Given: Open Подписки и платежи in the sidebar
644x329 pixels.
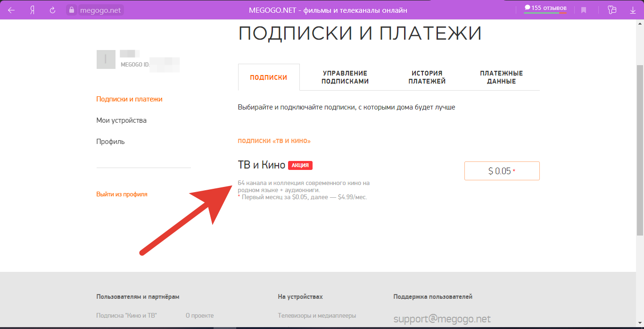Looking at the screenshot, I should [x=129, y=99].
